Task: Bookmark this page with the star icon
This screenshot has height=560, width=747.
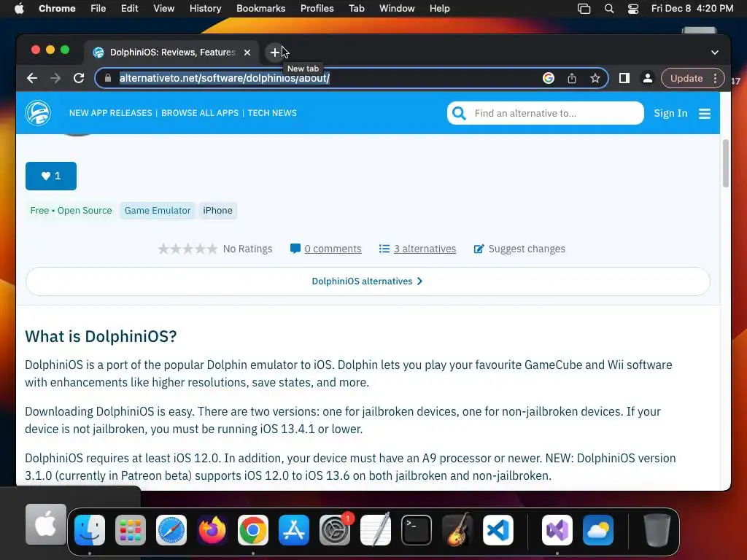Action: point(595,78)
